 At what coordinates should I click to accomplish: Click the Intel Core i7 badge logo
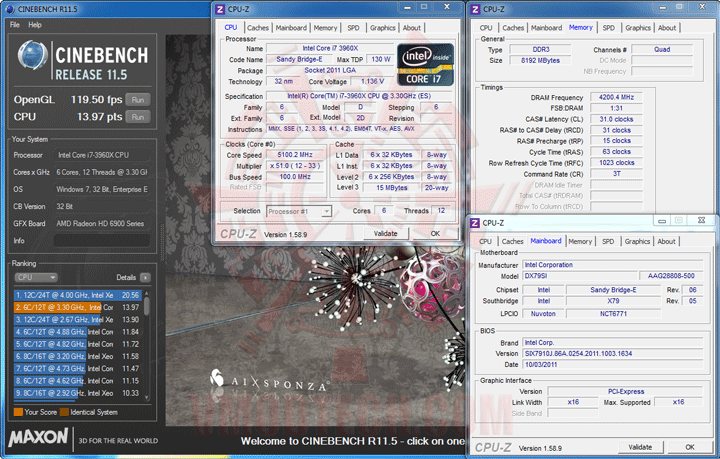[425, 65]
